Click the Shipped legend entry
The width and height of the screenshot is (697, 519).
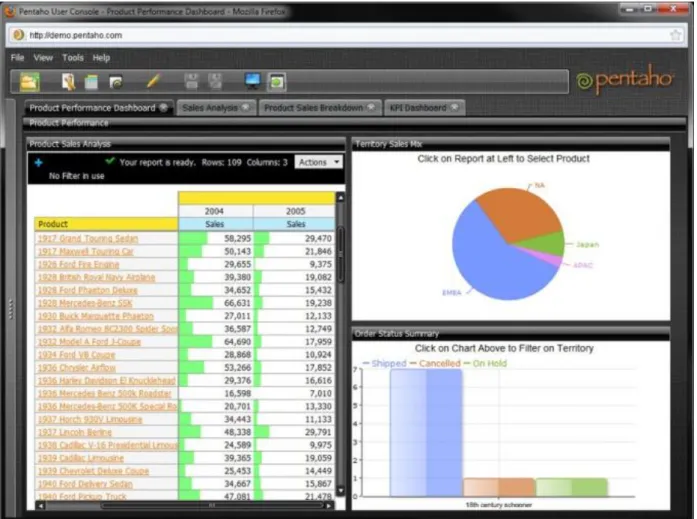385,363
